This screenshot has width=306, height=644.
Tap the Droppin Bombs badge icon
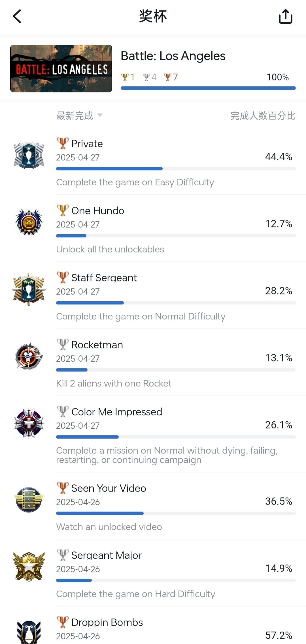click(29, 633)
